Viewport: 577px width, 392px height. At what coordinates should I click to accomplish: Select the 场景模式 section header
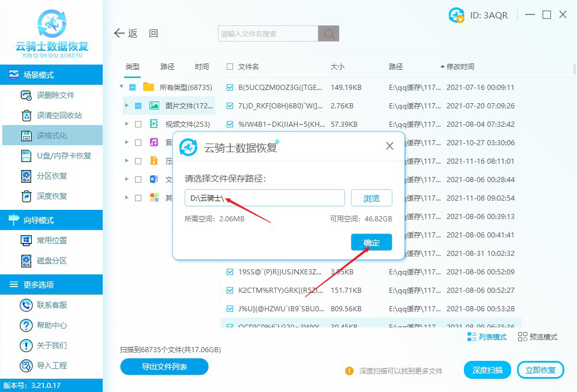[51, 75]
